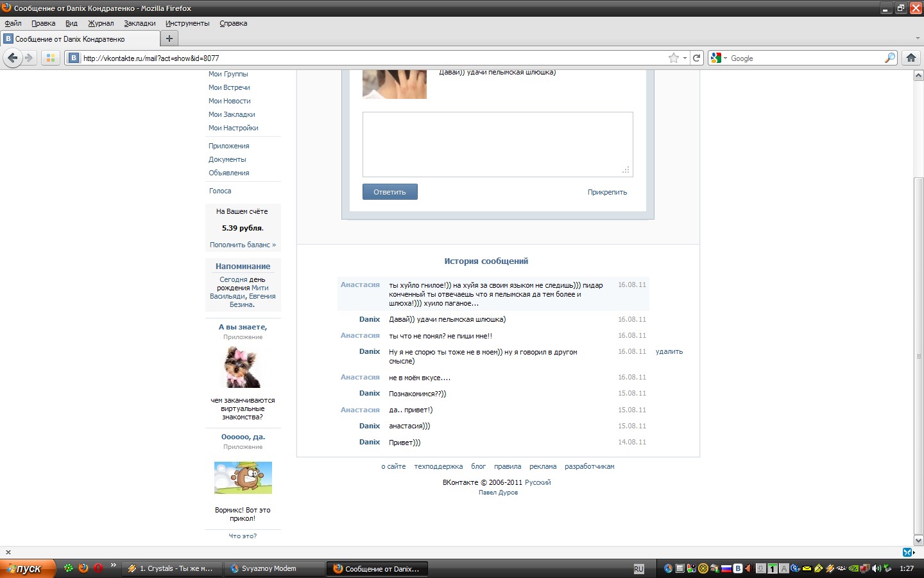Screen dimensions: 924x578
Task: Open the Голоса sidebar link
Action: (220, 191)
